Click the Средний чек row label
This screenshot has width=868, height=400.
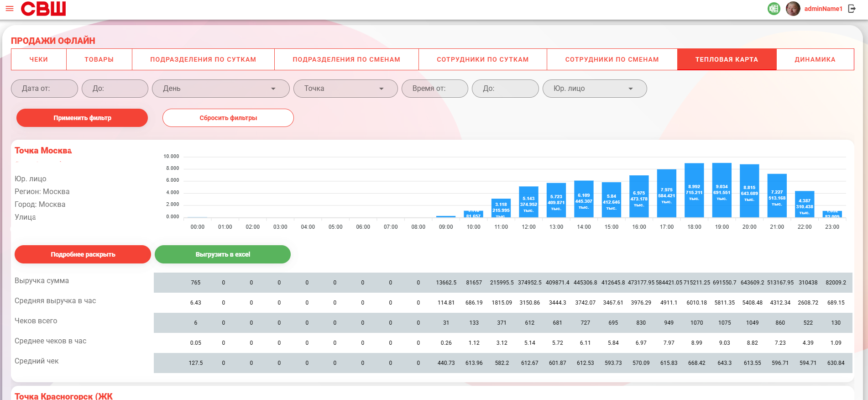click(37, 361)
